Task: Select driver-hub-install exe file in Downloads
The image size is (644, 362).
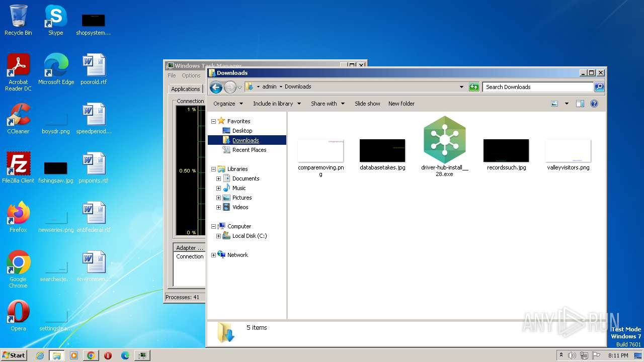Action: tap(444, 147)
